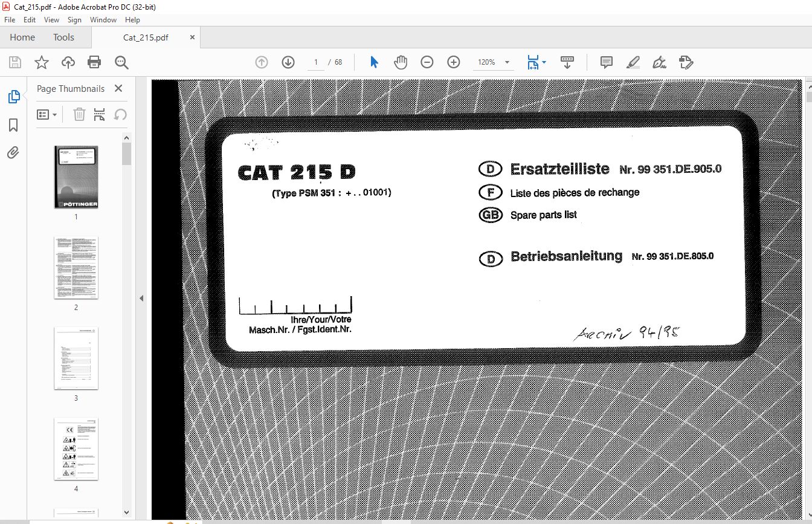Screen dimensions: 812x524
Task: Click the "Betriebsanleitung" text in document
Action: point(566,256)
